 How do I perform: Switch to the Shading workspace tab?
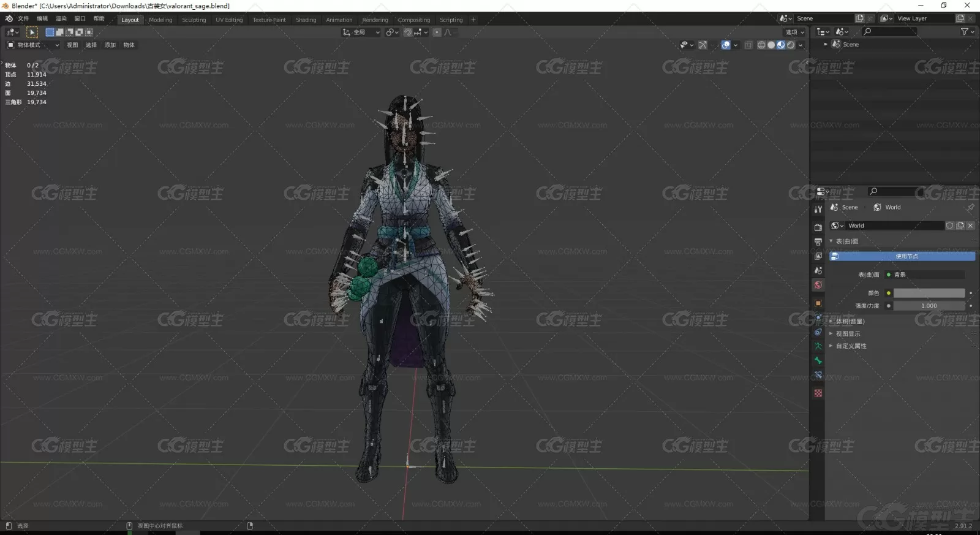[x=306, y=20]
